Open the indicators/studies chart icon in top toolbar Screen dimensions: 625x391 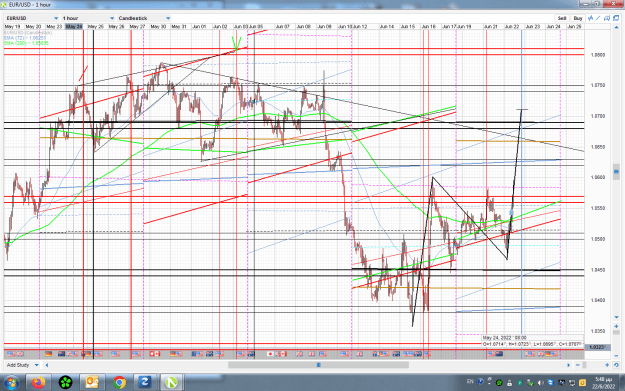[x=591, y=18]
